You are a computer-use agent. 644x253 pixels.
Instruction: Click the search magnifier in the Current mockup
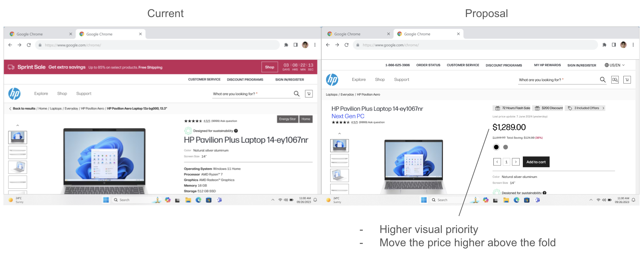pyautogui.click(x=296, y=94)
